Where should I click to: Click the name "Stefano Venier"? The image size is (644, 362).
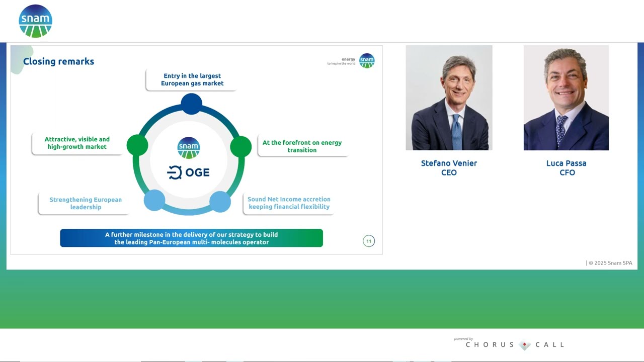(449, 163)
